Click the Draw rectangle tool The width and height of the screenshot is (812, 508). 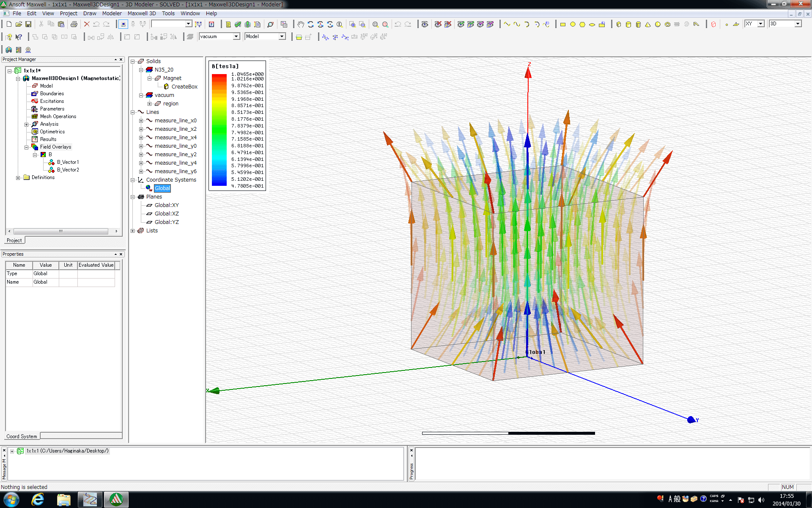pos(563,24)
